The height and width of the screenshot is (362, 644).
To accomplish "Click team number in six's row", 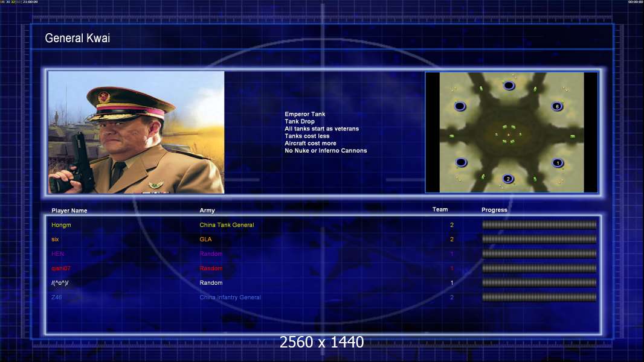I will [452, 240].
